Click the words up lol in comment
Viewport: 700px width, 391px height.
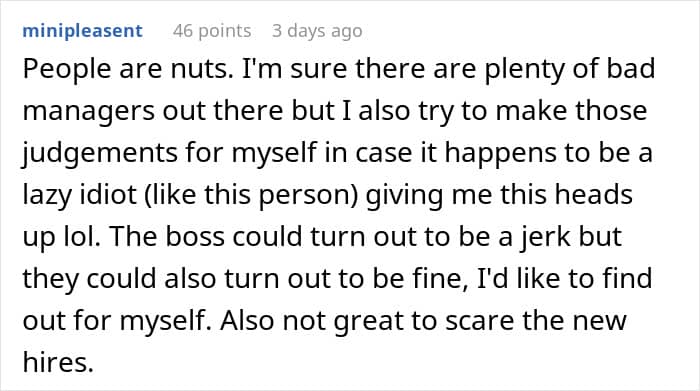[62, 237]
